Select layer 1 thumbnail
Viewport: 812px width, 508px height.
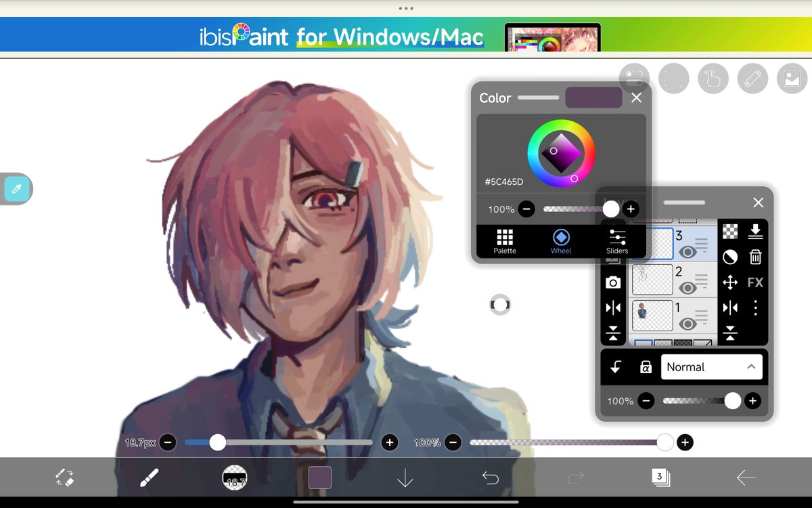pyautogui.click(x=652, y=316)
